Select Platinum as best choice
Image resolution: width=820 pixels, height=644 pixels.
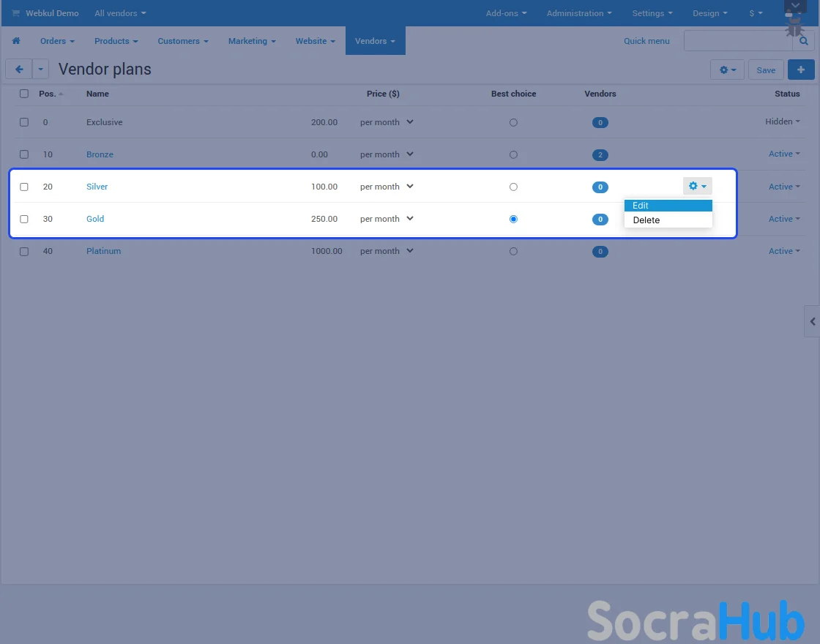click(x=513, y=251)
